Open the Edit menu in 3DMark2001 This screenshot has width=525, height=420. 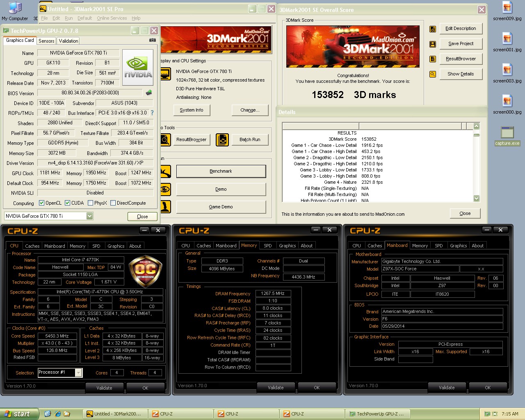56,18
